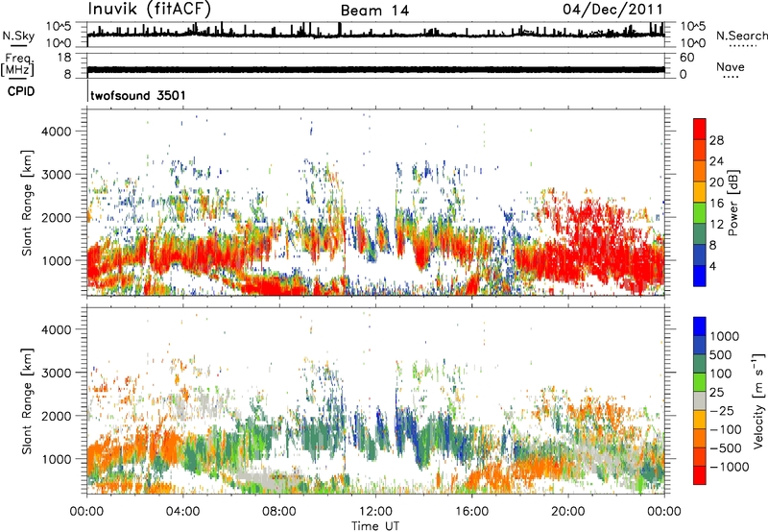The height and width of the screenshot is (532, 768).
Task: Click the 'Freq. [MHz]' label
Action: point(17,65)
